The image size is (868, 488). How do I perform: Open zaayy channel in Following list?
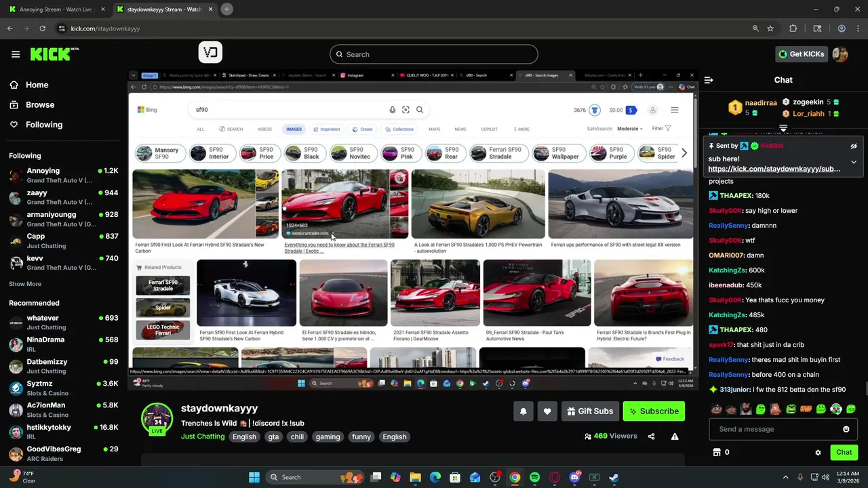pyautogui.click(x=64, y=197)
